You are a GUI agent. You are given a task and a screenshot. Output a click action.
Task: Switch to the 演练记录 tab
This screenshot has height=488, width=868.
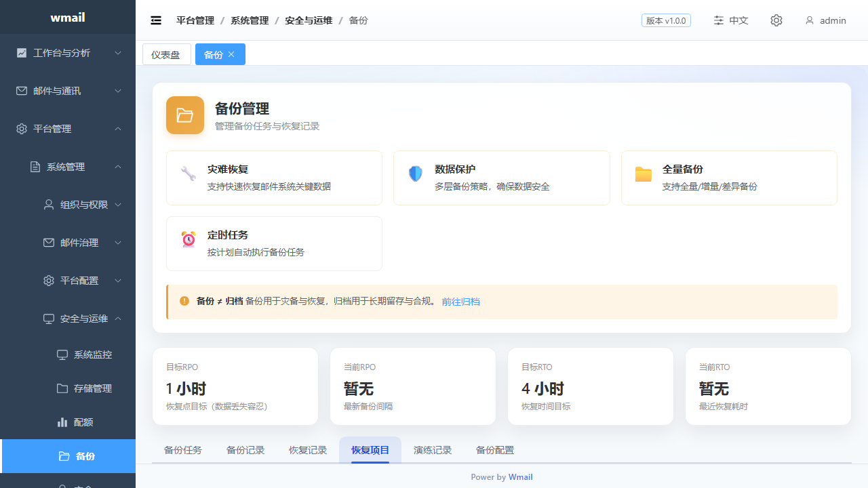coord(433,450)
